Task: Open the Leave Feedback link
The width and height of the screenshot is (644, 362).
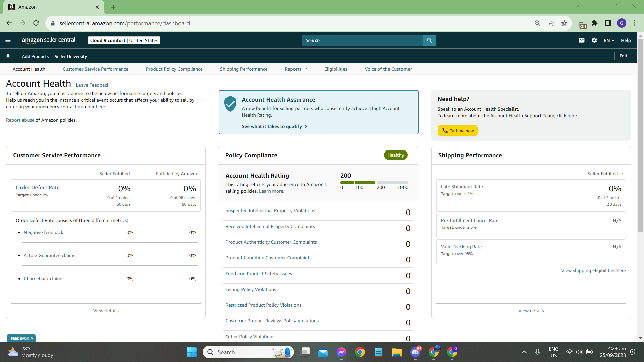Action: click(x=93, y=85)
